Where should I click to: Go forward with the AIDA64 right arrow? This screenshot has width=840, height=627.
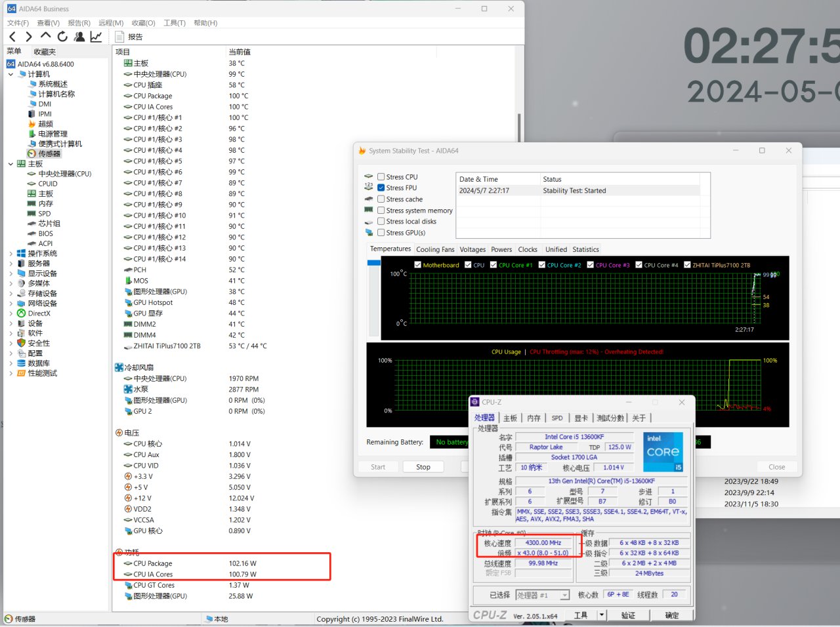(28, 37)
